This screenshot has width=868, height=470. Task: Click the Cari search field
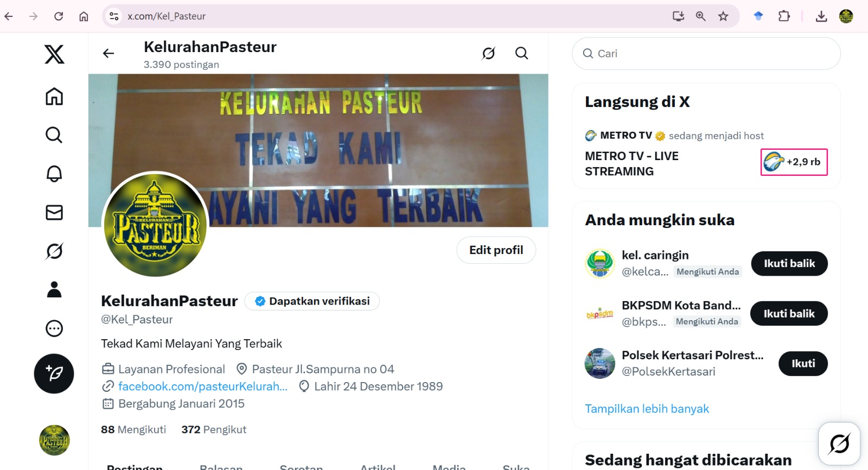click(706, 54)
